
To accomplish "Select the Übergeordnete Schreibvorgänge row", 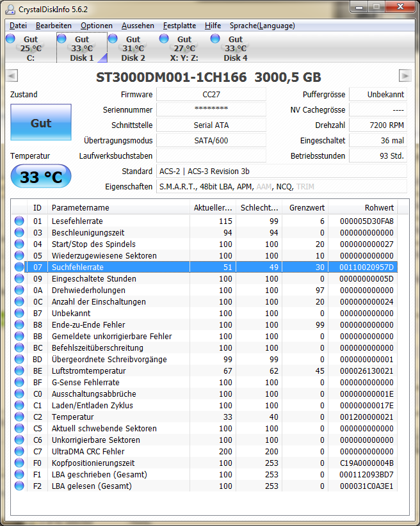I will tap(204, 359).
